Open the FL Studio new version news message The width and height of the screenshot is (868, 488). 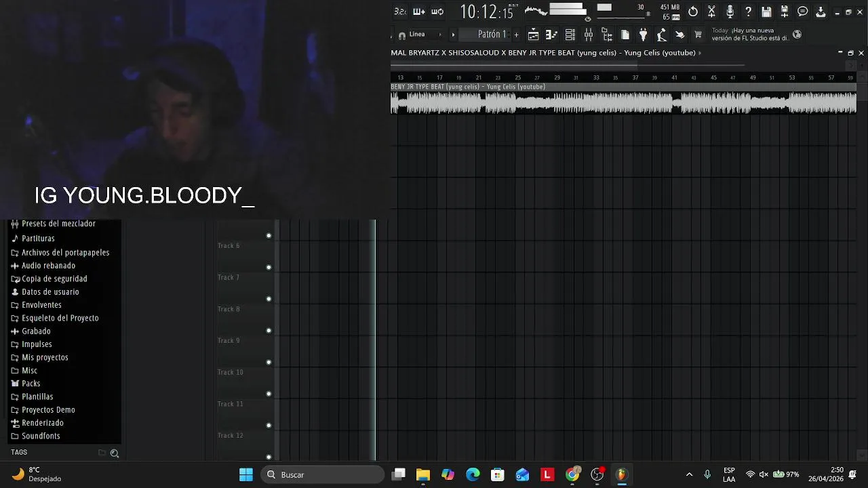pyautogui.click(x=750, y=35)
